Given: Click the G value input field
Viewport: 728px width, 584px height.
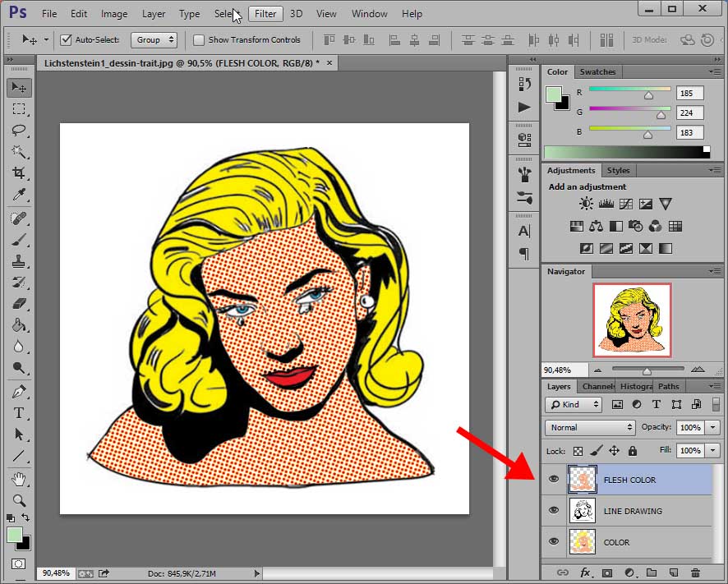Looking at the screenshot, I should point(690,113).
